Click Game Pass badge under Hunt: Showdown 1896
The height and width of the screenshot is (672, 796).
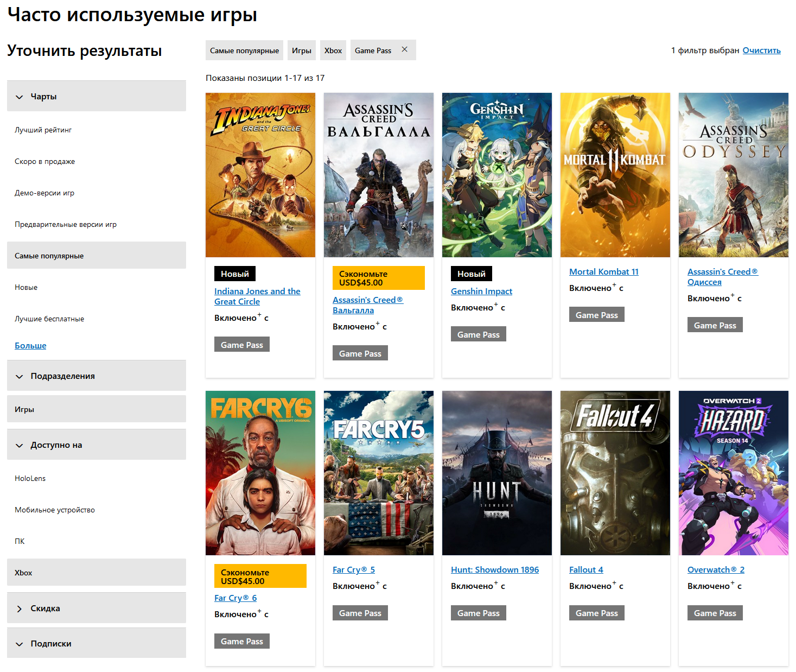tap(479, 613)
